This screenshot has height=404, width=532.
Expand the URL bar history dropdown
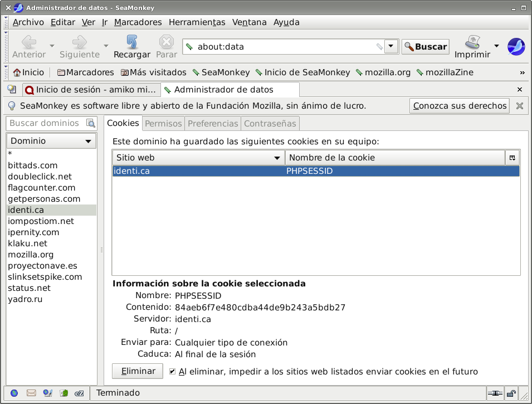(392, 47)
